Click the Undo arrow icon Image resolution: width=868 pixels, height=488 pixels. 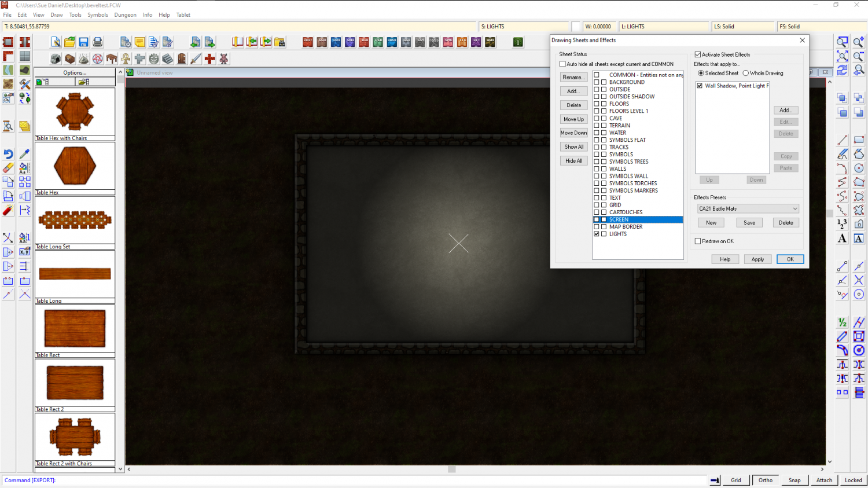pyautogui.click(x=8, y=154)
